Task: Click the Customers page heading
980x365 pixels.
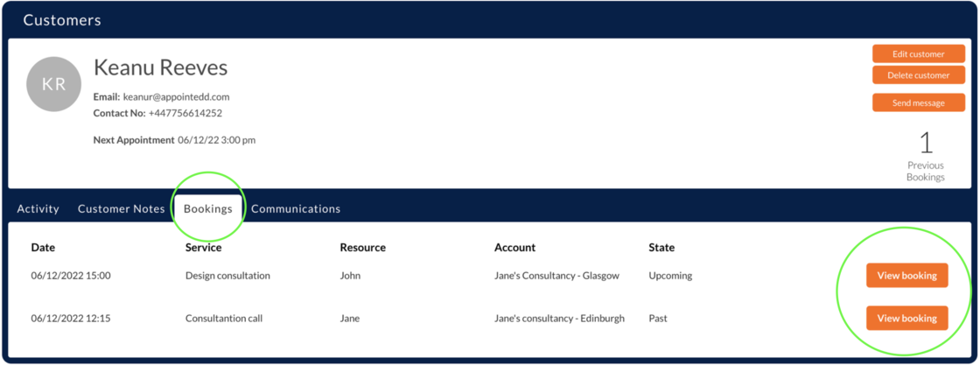Action: click(62, 20)
